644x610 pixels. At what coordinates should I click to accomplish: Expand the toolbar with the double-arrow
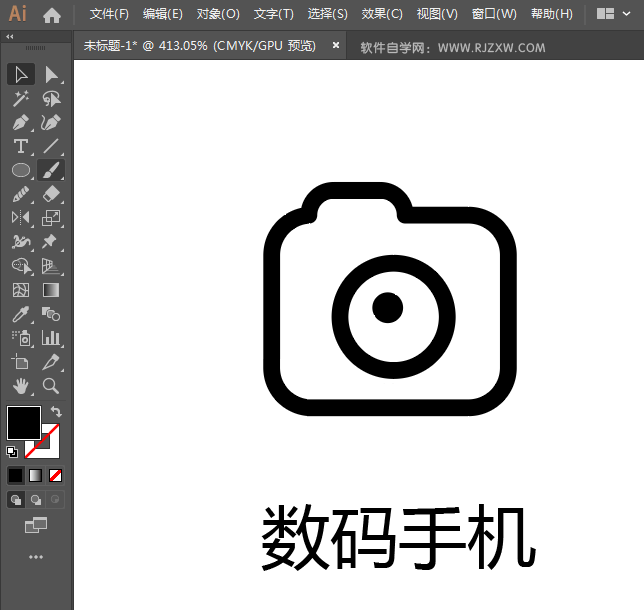pos(10,36)
